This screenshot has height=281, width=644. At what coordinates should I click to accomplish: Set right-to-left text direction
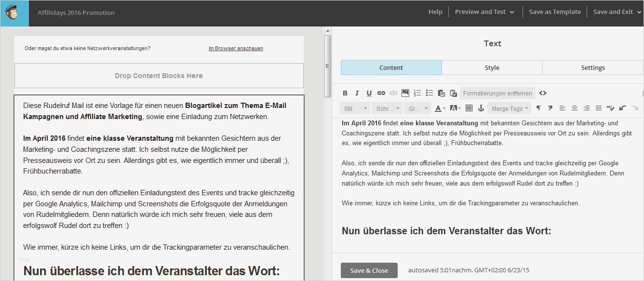point(550,108)
